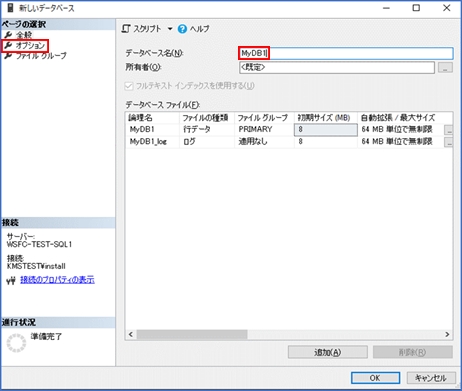Select the MyDB1_log logical name cell

click(153, 142)
